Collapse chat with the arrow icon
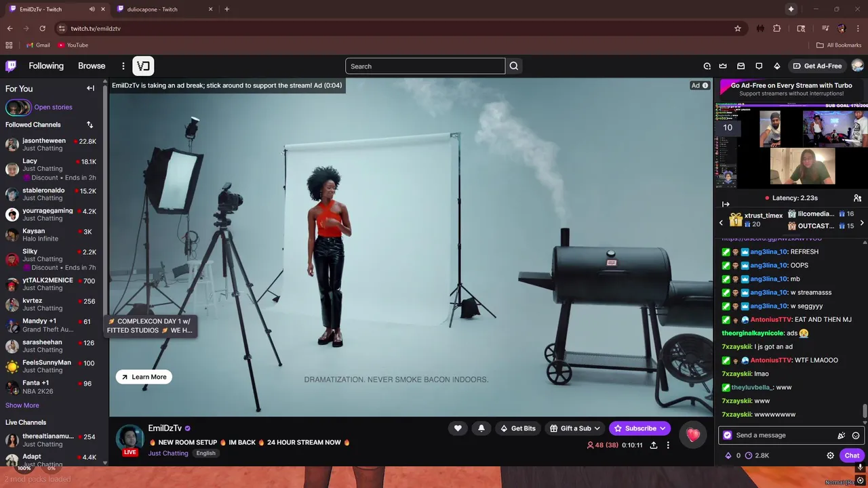 (x=726, y=204)
